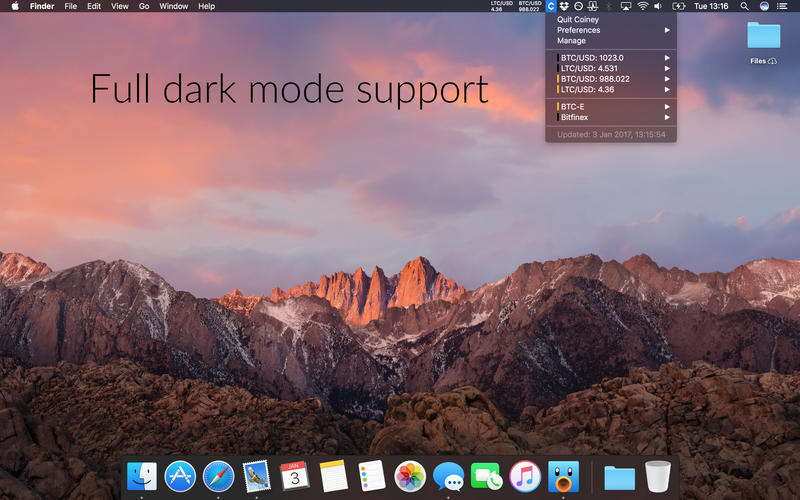
Task: Open the Files folder on the desktop
Action: [x=763, y=36]
